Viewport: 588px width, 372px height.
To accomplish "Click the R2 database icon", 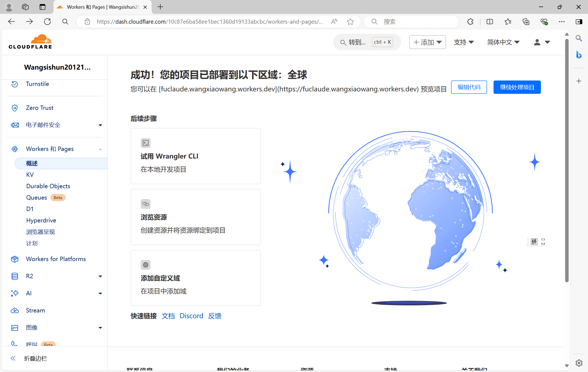I will [x=15, y=276].
